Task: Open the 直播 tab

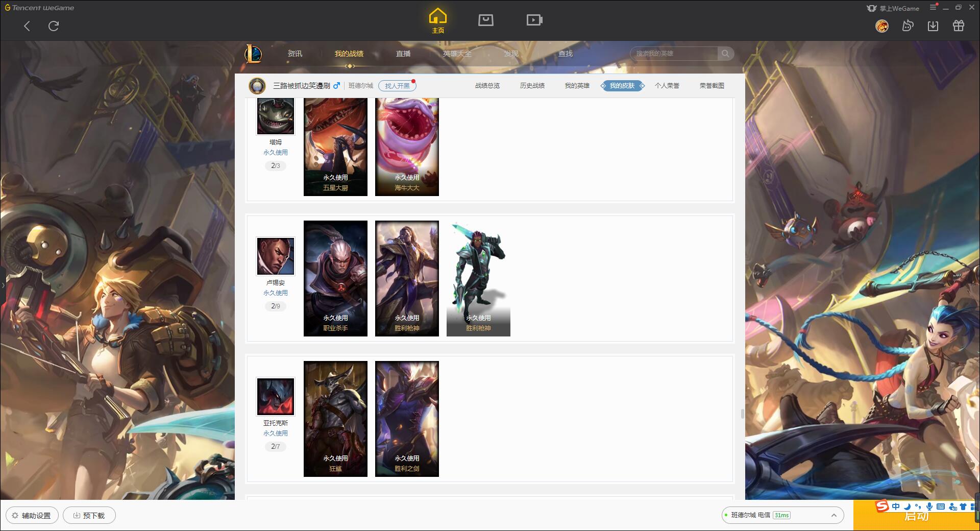Action: [x=403, y=54]
